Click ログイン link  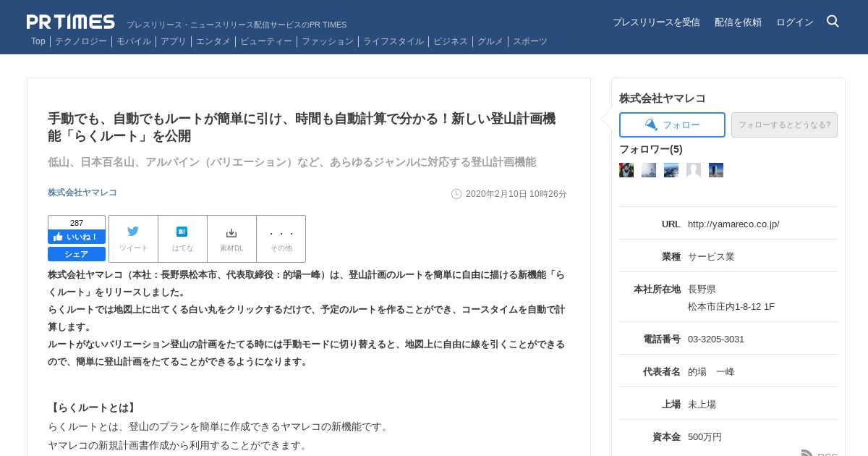795,22
